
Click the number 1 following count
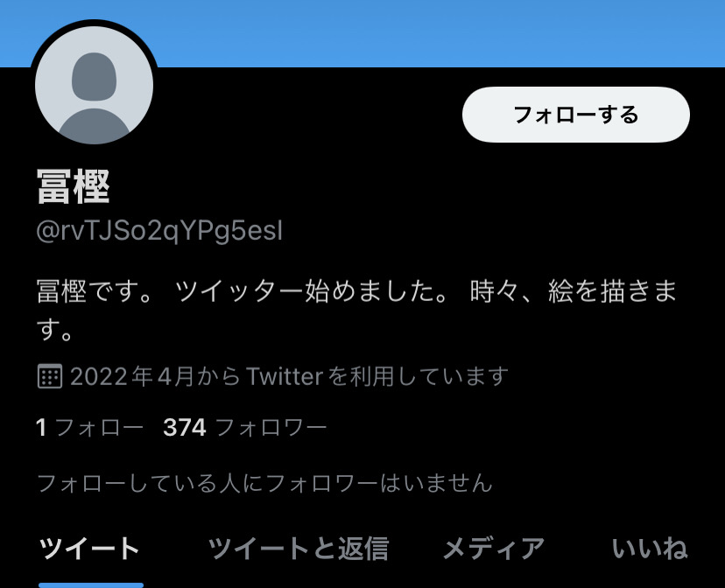(41, 427)
